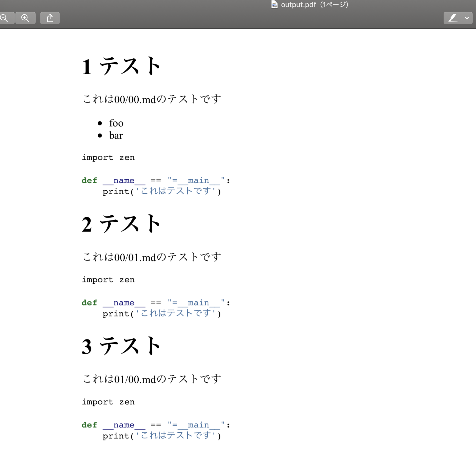The image size is (476, 456).
Task: Expand the markup tool dropdown arrow
Action: (467, 18)
